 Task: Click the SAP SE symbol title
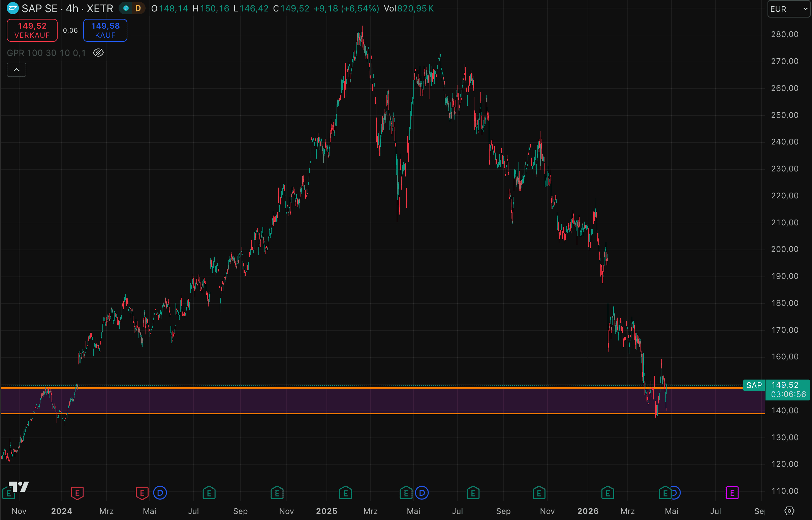(39, 8)
